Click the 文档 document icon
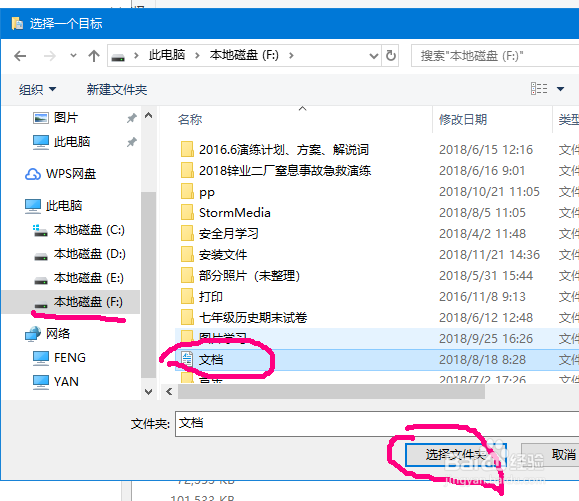The width and height of the screenshot is (579, 501). coord(187,359)
